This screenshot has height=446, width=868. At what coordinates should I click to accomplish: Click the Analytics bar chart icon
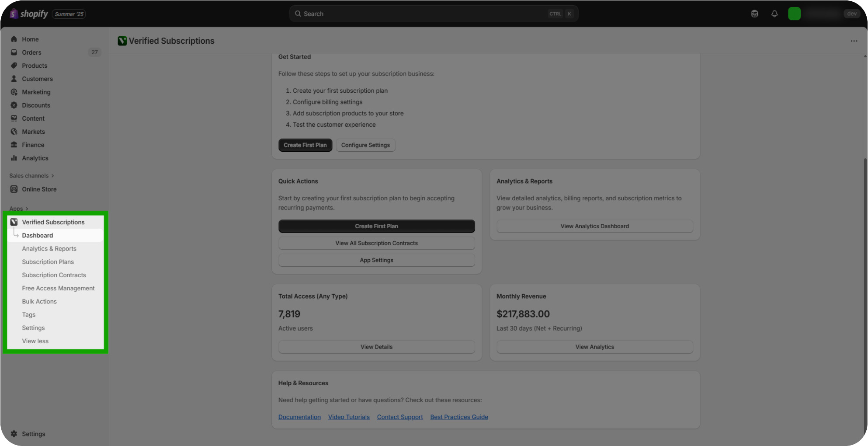(x=14, y=158)
